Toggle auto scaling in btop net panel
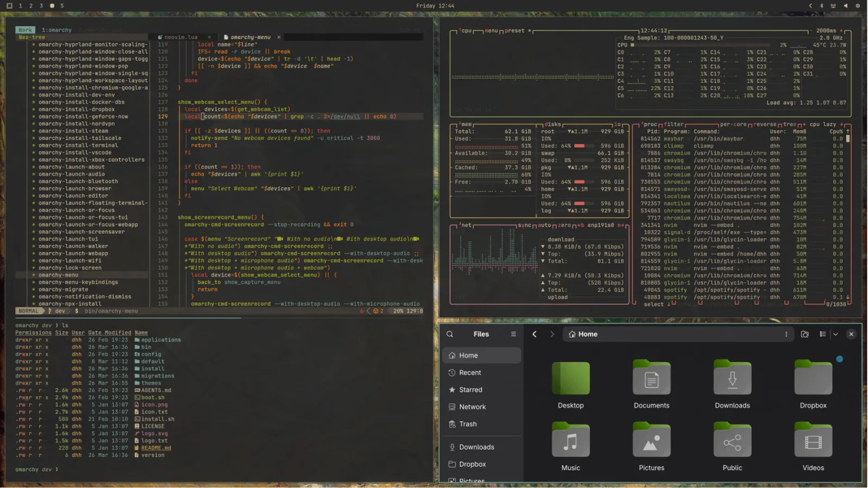 click(x=544, y=225)
